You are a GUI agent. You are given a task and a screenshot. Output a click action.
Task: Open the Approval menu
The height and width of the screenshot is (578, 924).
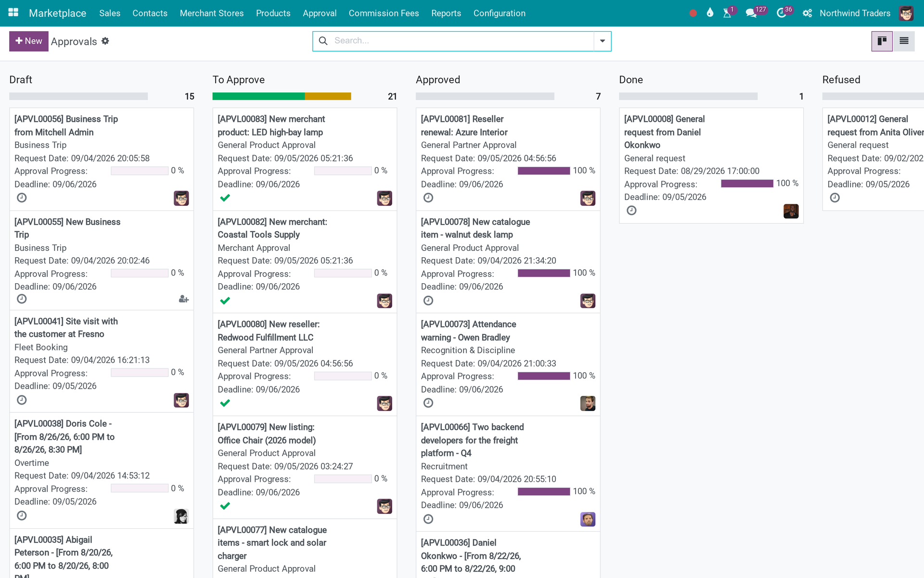click(320, 13)
